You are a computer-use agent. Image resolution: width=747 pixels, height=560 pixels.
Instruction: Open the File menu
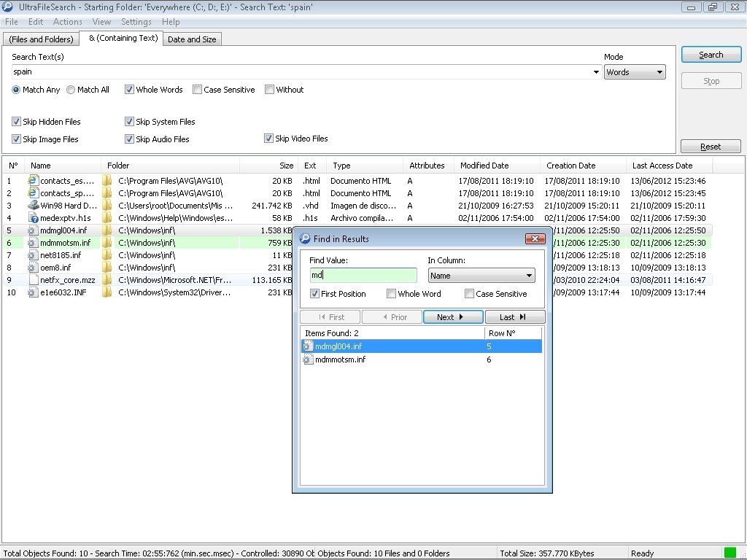pyautogui.click(x=12, y=22)
